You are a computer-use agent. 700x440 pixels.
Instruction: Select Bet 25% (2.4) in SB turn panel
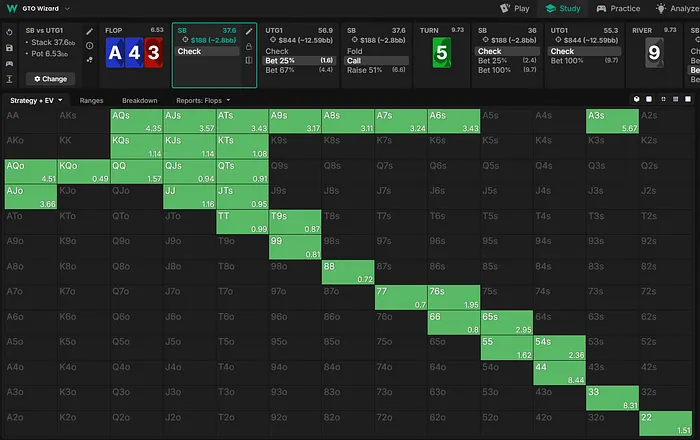507,61
